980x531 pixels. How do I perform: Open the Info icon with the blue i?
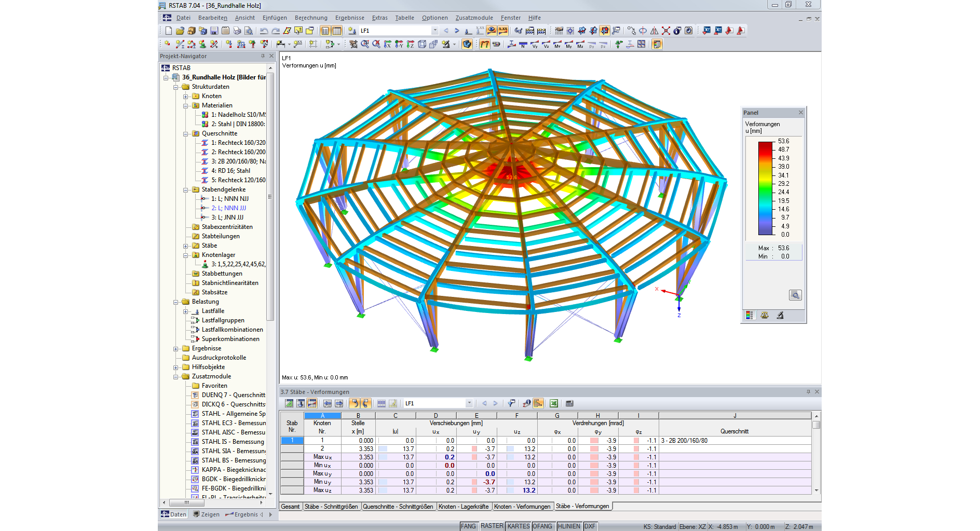point(677,31)
